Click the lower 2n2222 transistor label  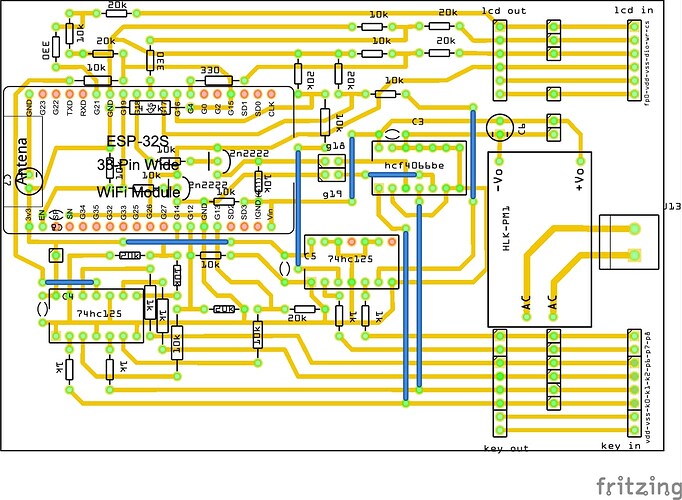208,185
